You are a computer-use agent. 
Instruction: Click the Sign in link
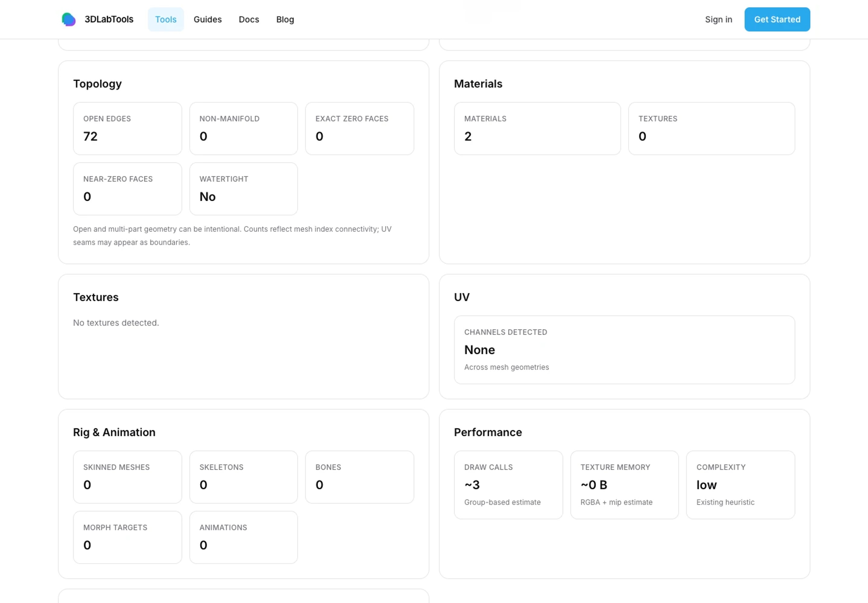tap(718, 19)
